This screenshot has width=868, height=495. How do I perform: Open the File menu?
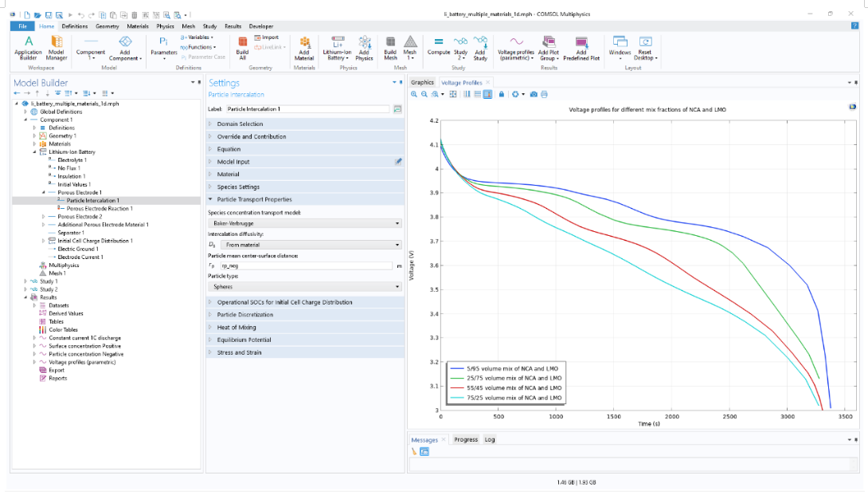coord(23,26)
